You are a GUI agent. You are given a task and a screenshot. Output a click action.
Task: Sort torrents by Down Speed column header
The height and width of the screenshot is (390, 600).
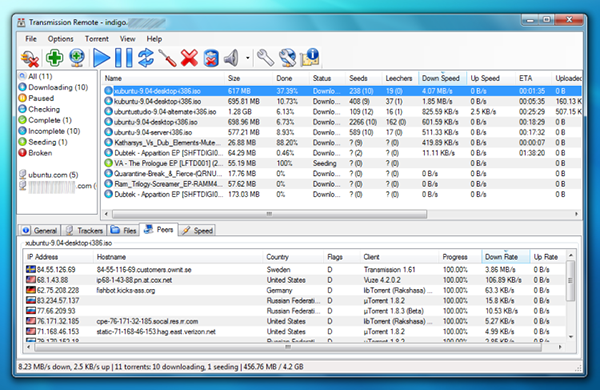point(442,78)
